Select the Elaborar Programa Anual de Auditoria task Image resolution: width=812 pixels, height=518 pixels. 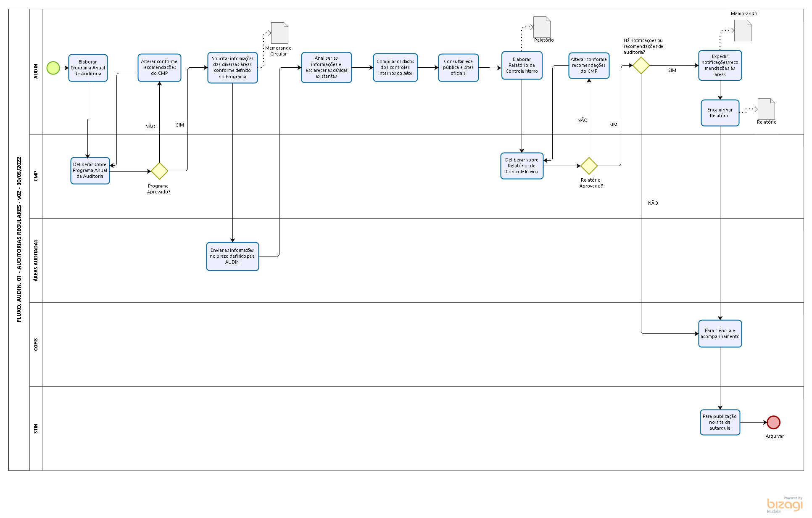point(88,68)
